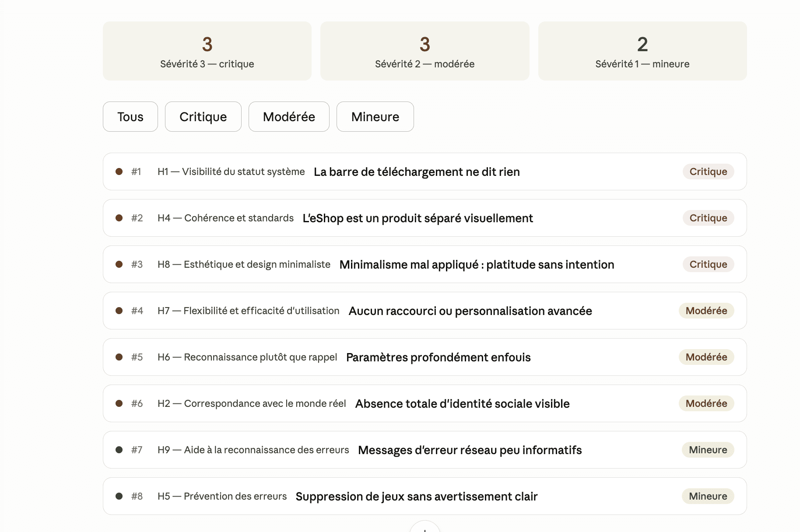This screenshot has width=800, height=532.
Task: Expand issue "La barre de téléchargement ne dit rien"
Action: point(425,171)
